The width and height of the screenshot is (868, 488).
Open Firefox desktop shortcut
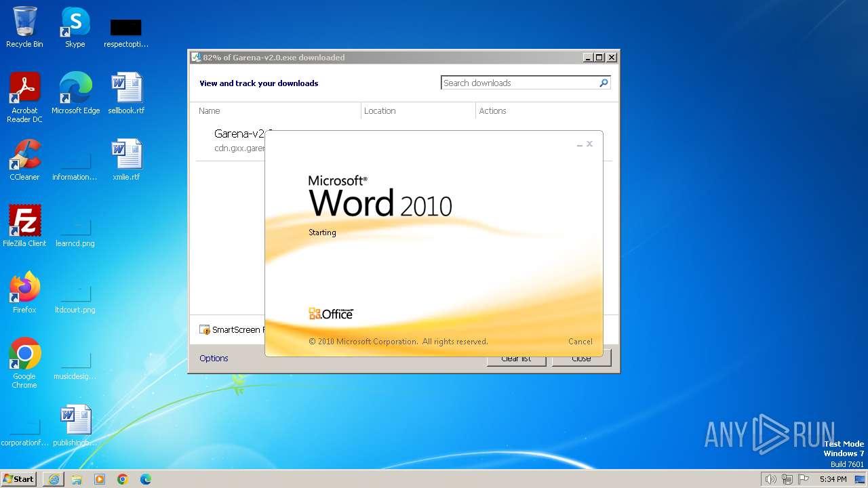tap(24, 292)
